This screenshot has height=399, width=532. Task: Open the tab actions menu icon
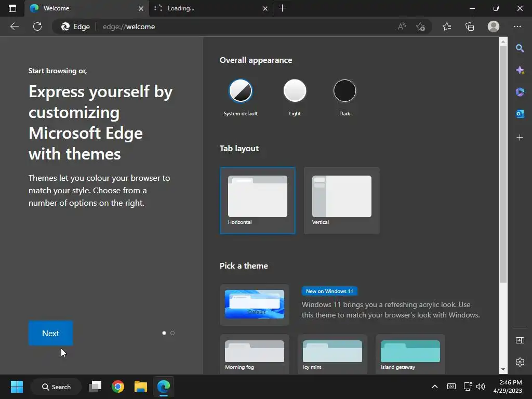(x=12, y=8)
